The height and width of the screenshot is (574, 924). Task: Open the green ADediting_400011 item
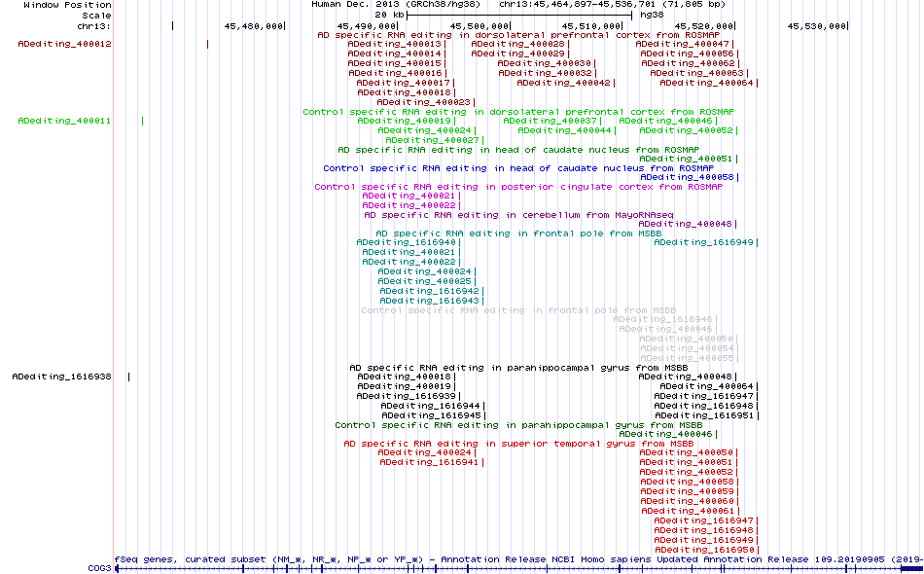(65, 121)
